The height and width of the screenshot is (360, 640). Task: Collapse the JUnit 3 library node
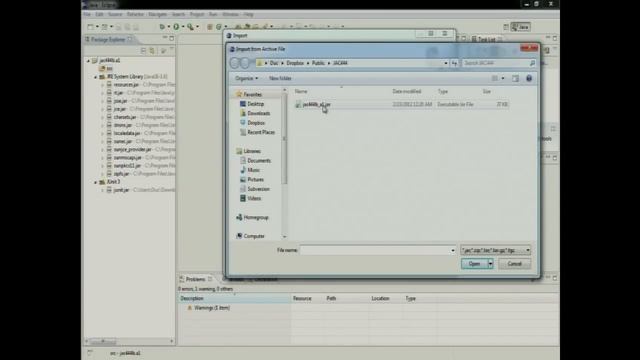[x=96, y=182]
